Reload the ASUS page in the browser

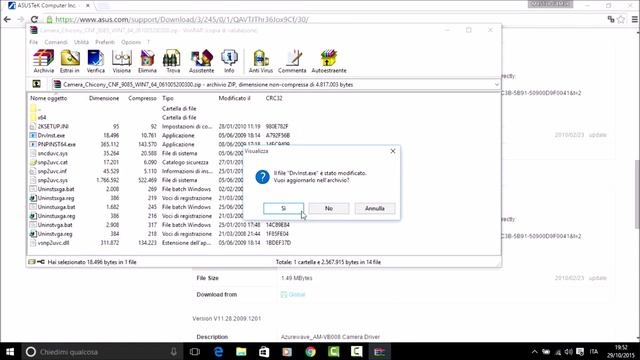pyautogui.click(x=34, y=19)
